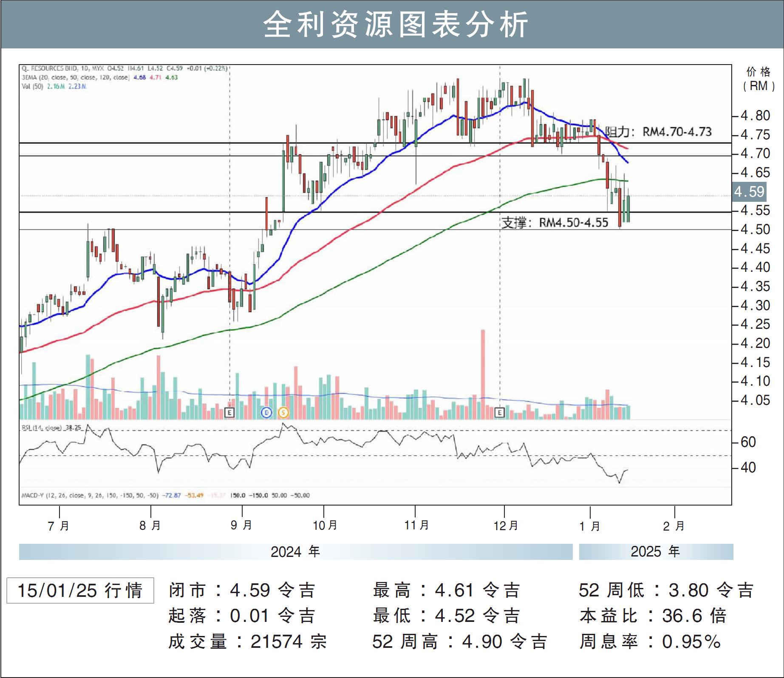Click the Q. RESOURCES BHD ticker legend

pyautogui.click(x=125, y=68)
